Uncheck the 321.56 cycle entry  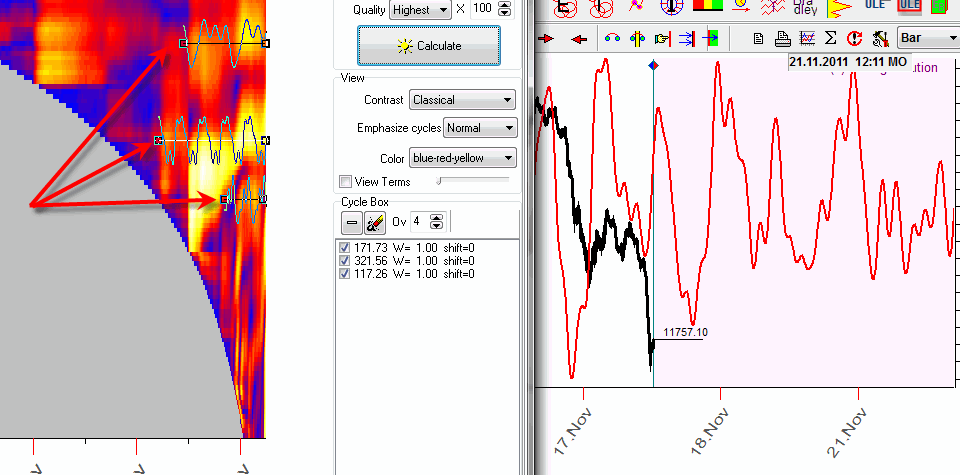345,260
